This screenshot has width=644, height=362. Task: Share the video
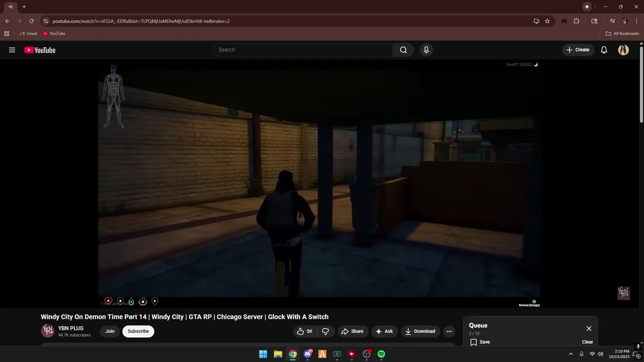pos(352,331)
